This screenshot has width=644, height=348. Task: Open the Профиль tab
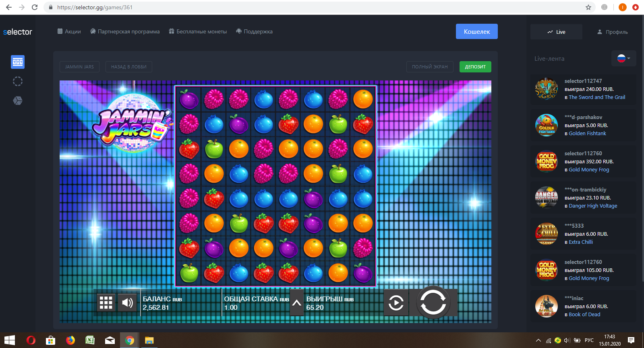(x=612, y=32)
